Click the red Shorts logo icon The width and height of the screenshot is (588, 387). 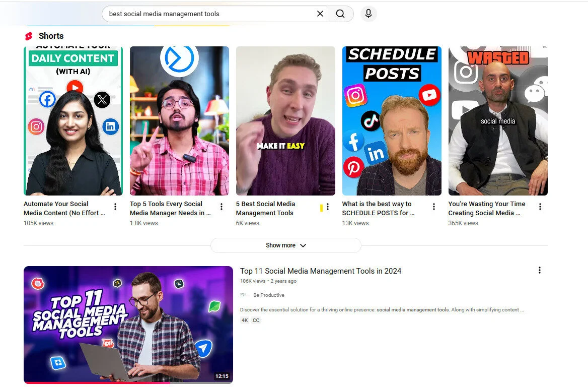pyautogui.click(x=29, y=36)
